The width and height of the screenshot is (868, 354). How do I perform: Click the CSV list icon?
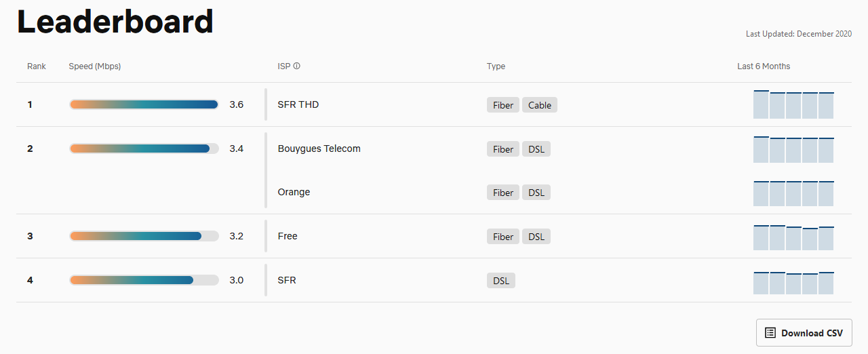[770, 333]
